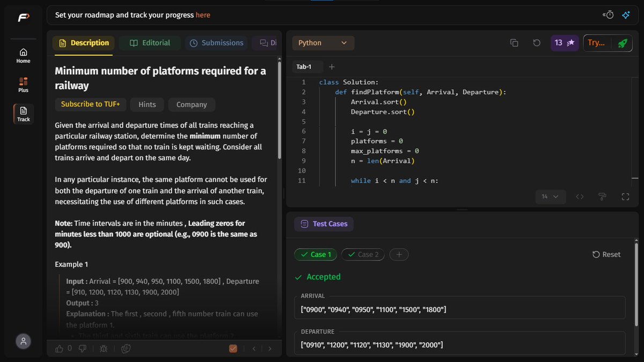Click the paint roller format icon

(x=603, y=197)
